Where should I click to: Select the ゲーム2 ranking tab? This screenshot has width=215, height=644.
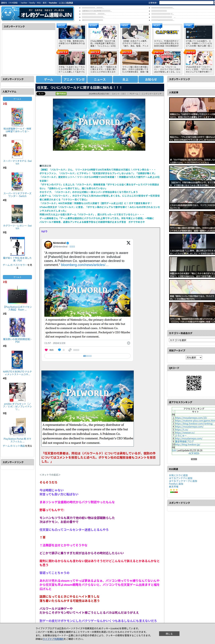pos(17,277)
